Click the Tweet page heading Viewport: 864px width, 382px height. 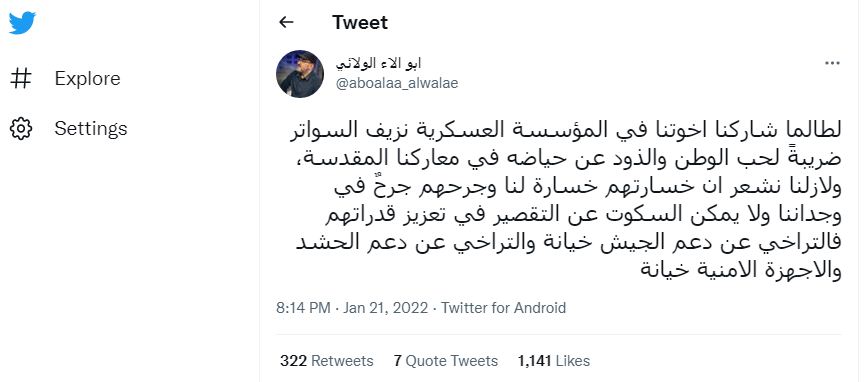[x=360, y=22]
